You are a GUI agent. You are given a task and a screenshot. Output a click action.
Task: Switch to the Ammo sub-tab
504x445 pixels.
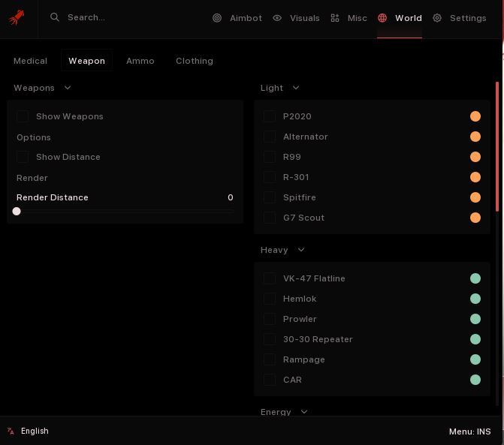coord(140,61)
